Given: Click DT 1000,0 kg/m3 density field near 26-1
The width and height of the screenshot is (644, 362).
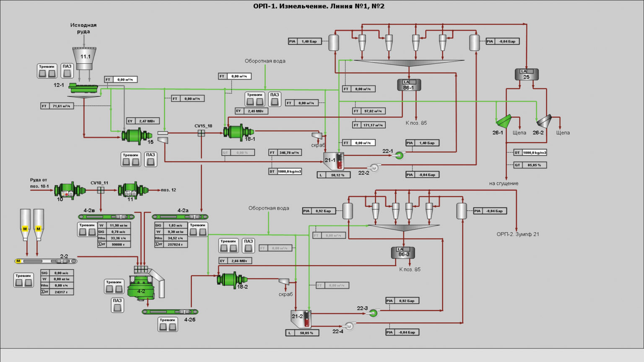Looking at the screenshot, I should click(x=530, y=153).
